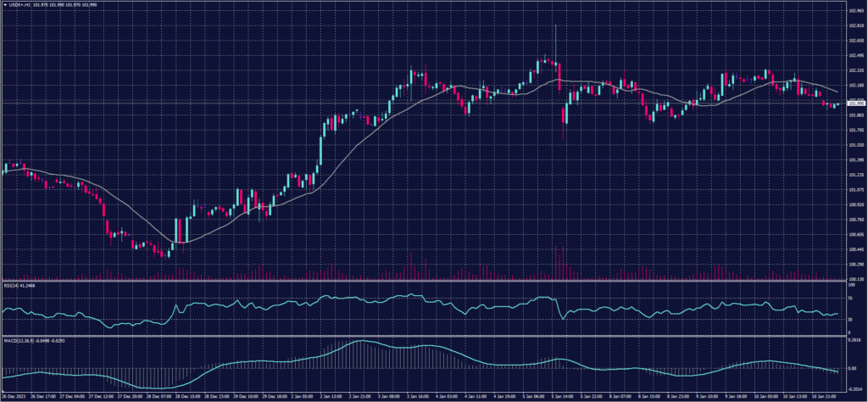Click the current price tag 101.990
Viewport: 868px width, 402px height.
(x=855, y=103)
